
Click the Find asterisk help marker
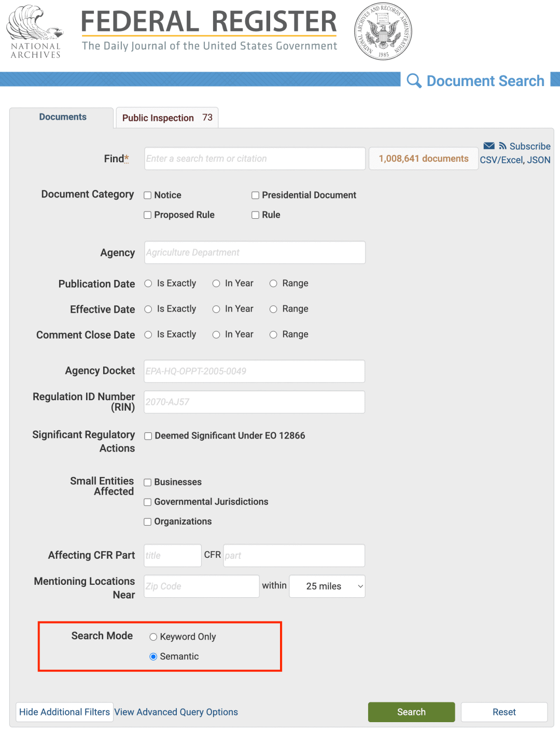(x=127, y=158)
